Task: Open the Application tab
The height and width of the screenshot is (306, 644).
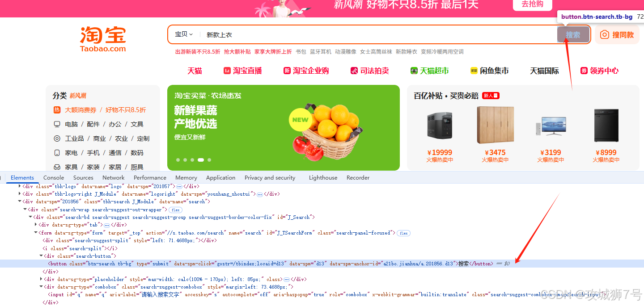Action: [220, 177]
